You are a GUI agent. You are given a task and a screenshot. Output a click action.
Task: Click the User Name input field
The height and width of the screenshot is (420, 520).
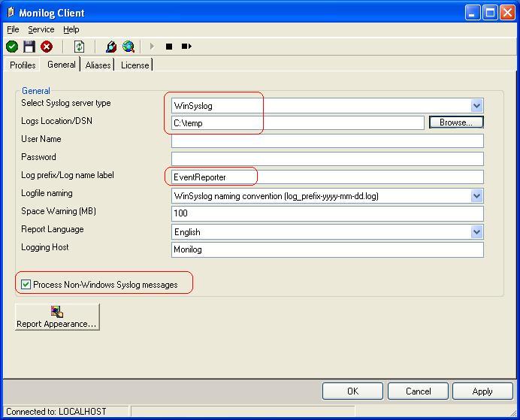[x=328, y=141]
